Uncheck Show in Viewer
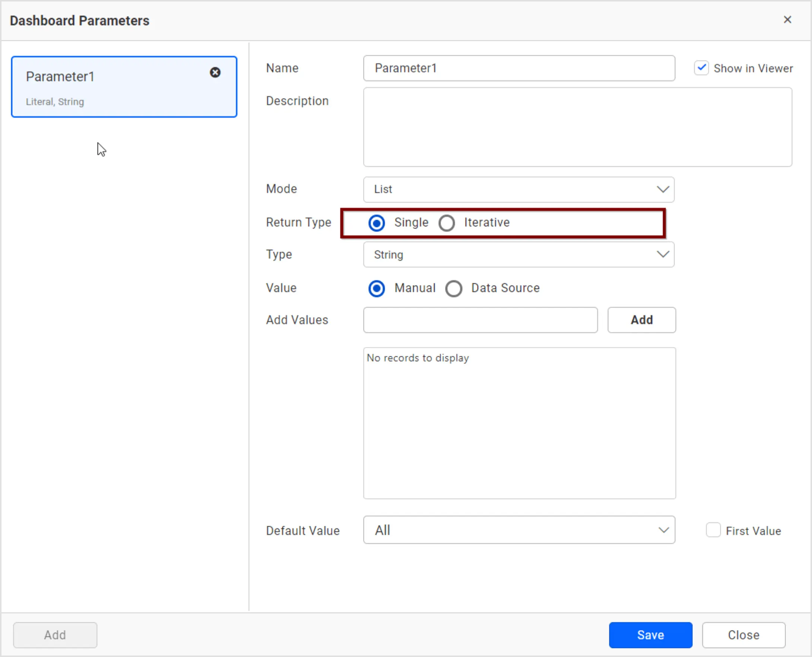Image resolution: width=812 pixels, height=657 pixels. pos(701,67)
